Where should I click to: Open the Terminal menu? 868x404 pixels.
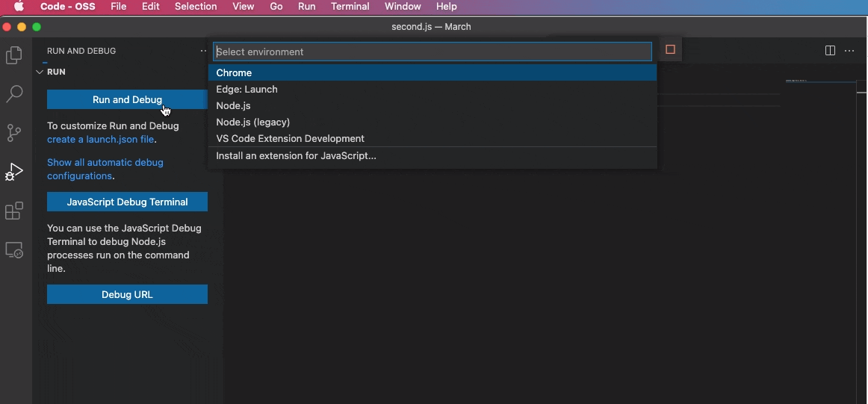350,7
